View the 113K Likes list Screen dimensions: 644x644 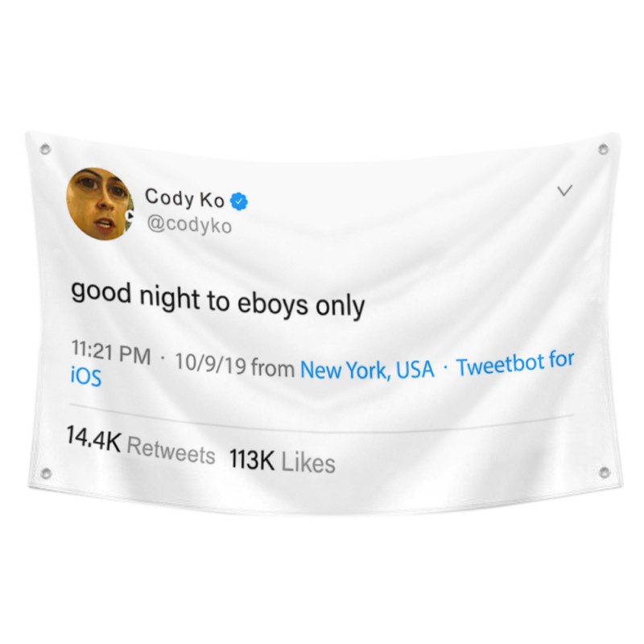point(283,461)
